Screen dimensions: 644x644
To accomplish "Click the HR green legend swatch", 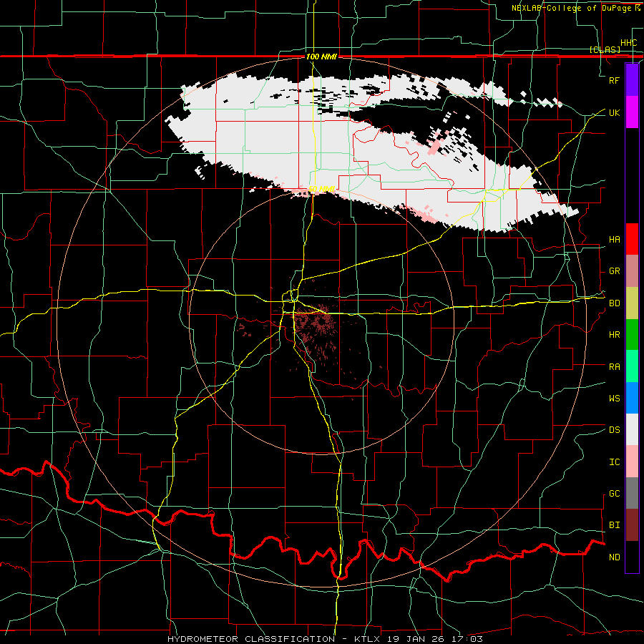I will pyautogui.click(x=632, y=335).
